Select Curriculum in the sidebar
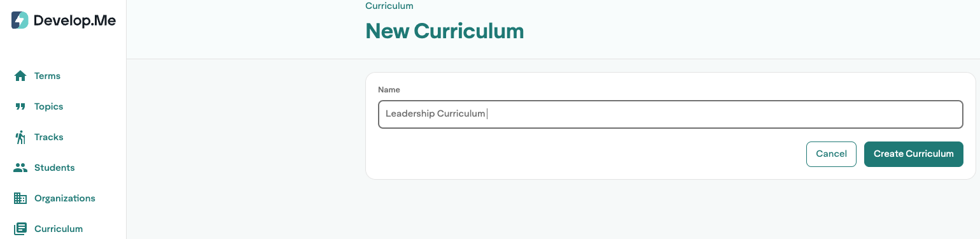The width and height of the screenshot is (980, 239). click(59, 229)
